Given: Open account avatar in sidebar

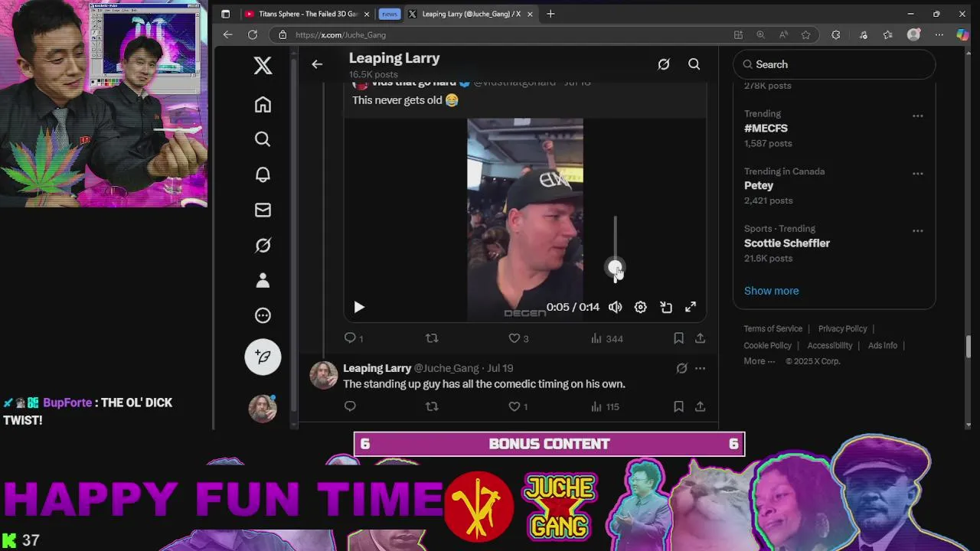Looking at the screenshot, I should coord(263,408).
